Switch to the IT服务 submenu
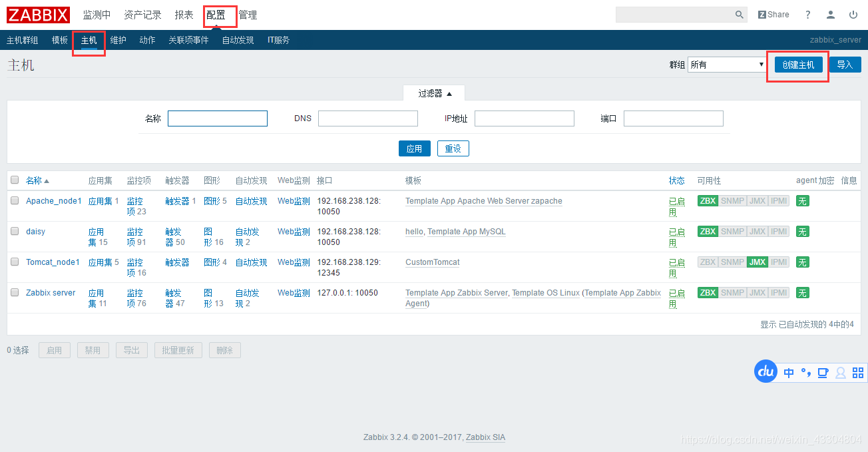The height and width of the screenshot is (452, 868). [x=279, y=40]
